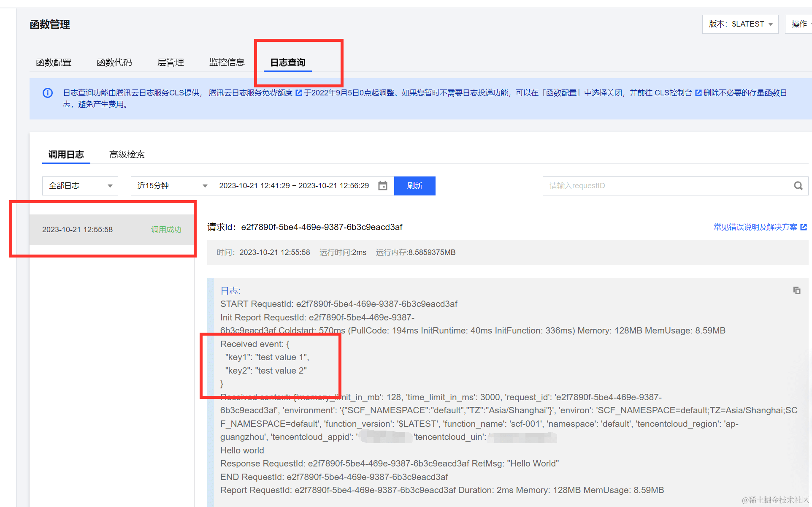
Task: Switch to the 函数代码 tab
Action: point(114,62)
